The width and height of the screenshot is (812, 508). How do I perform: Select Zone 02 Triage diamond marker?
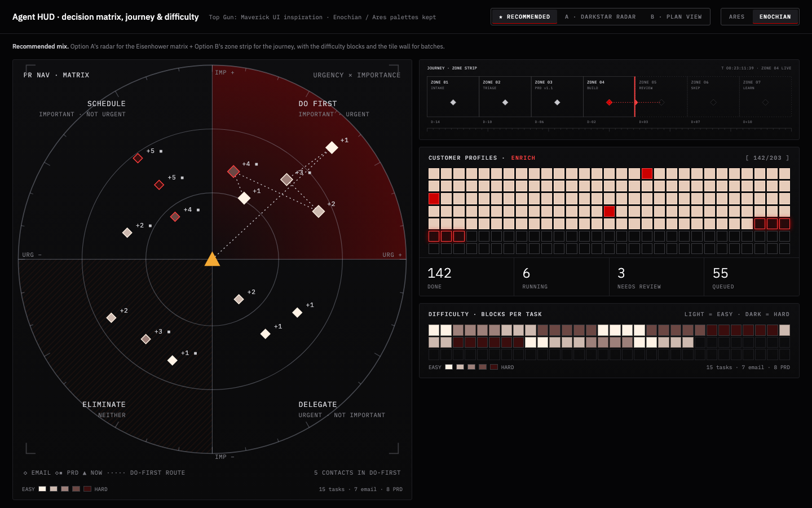[x=505, y=102]
